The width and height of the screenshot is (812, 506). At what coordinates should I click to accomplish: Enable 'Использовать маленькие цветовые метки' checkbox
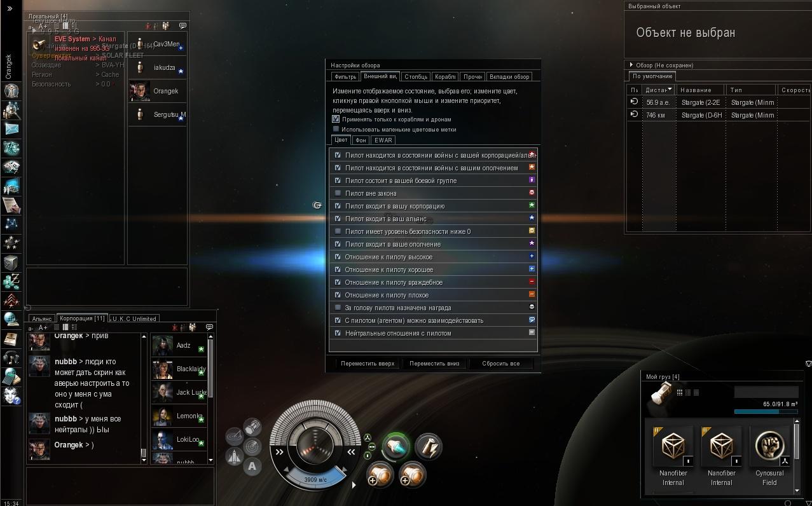(x=336, y=129)
